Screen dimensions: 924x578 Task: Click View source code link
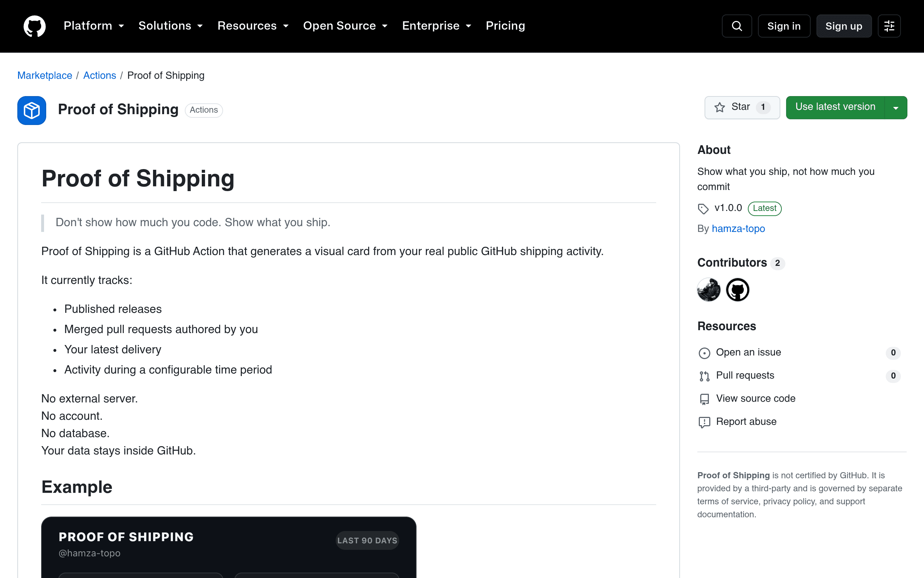coord(755,399)
